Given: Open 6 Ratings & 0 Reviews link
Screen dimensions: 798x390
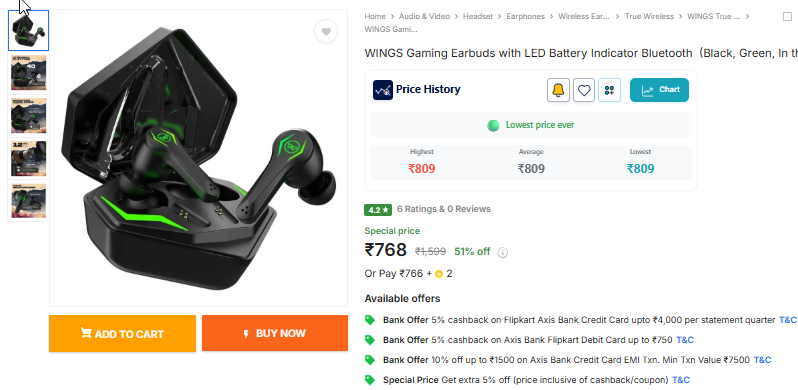Looking at the screenshot, I should (x=444, y=209).
